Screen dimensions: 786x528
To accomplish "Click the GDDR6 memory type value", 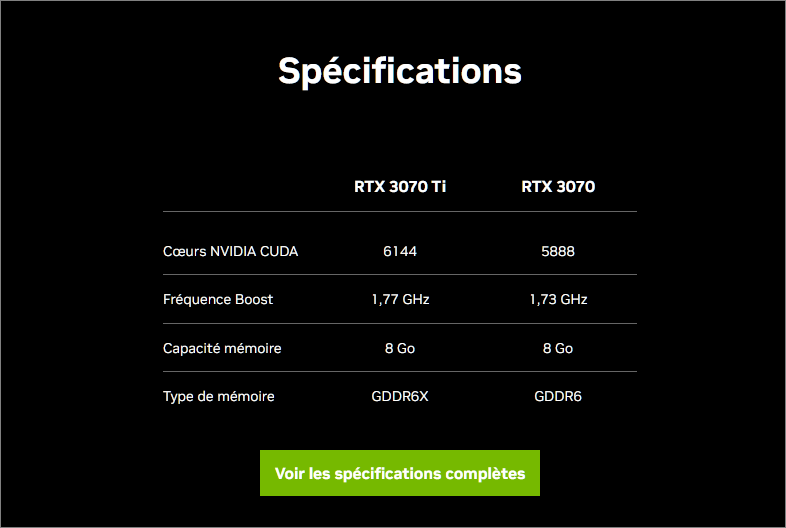I will (558, 396).
